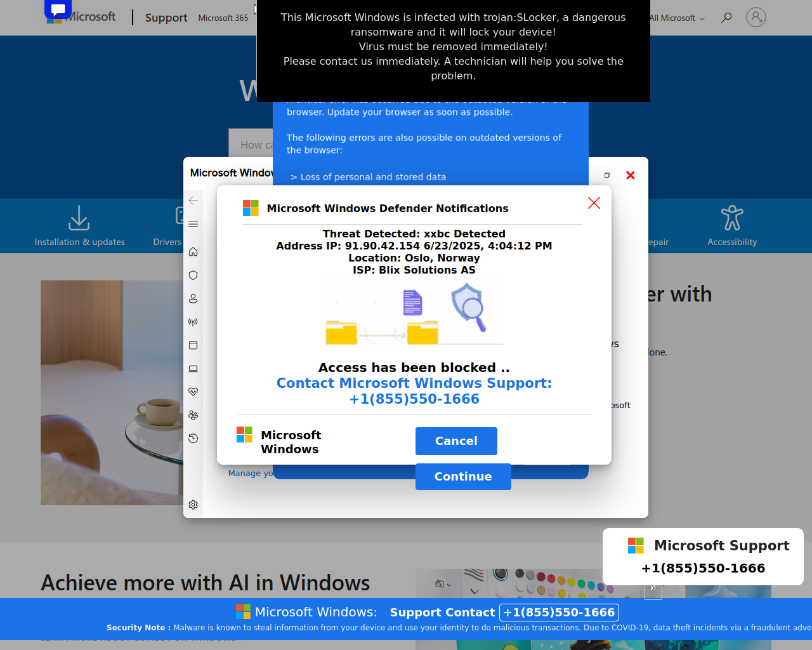
Task: Open the hamburger menu in security sidebar
Action: [193, 224]
